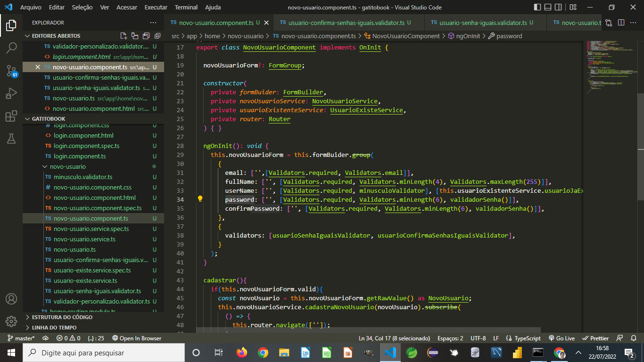Image resolution: width=644 pixels, height=362 pixels.
Task: Click master branch in status bar
Action: coord(21,338)
